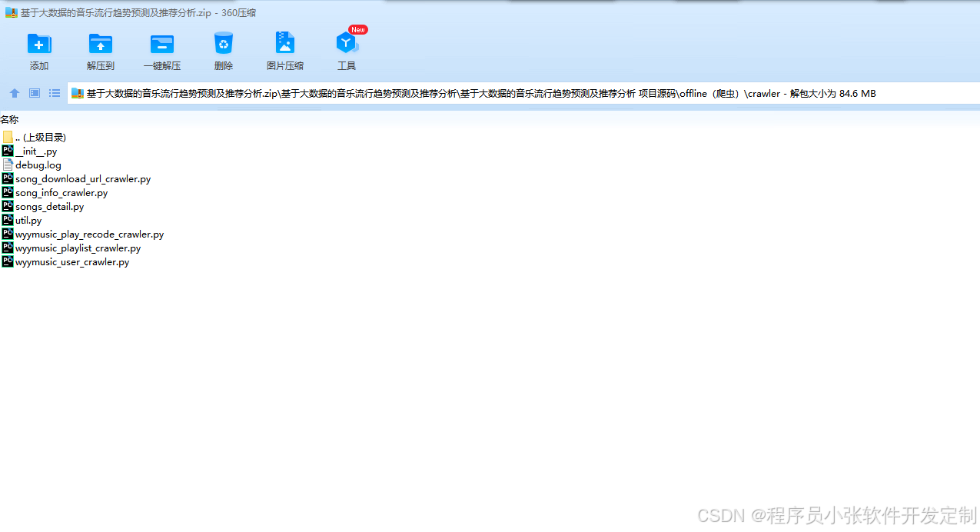Select file name song_download_url_crawler.py
This screenshot has width=980, height=532.
click(83, 179)
